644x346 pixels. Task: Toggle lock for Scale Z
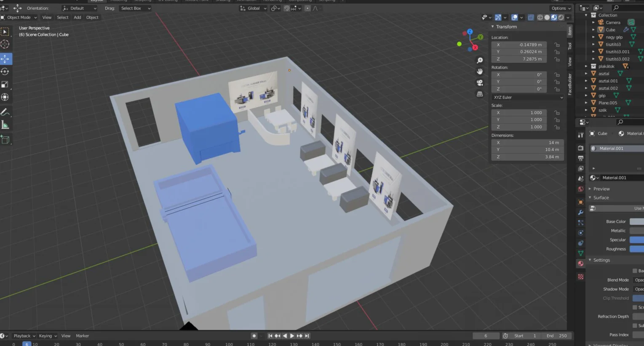click(x=557, y=127)
